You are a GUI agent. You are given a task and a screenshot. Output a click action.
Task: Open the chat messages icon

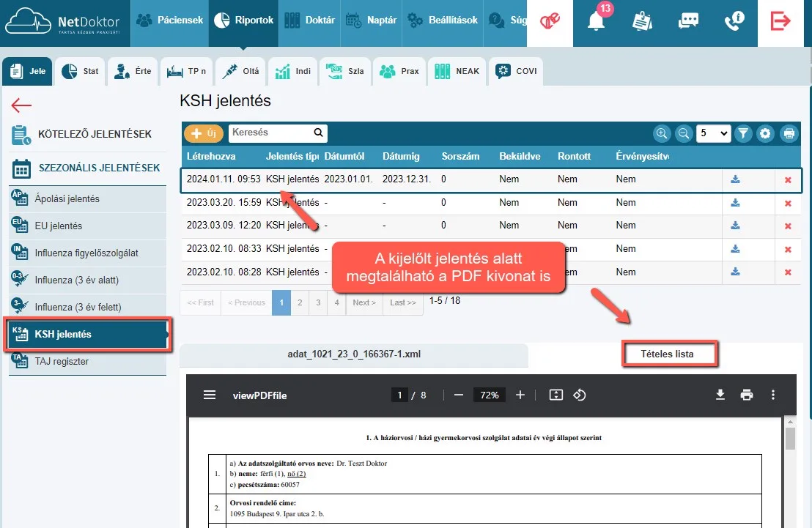click(688, 21)
